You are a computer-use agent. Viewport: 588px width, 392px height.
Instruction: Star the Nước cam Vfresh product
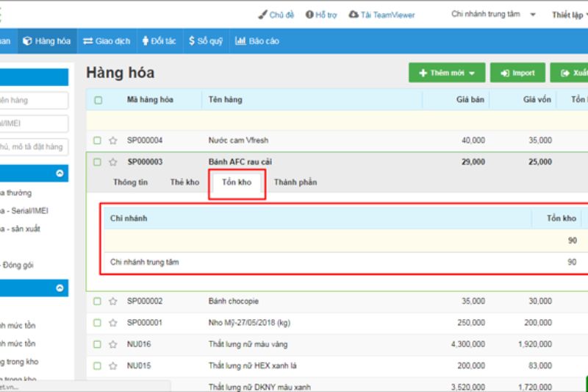(x=113, y=140)
